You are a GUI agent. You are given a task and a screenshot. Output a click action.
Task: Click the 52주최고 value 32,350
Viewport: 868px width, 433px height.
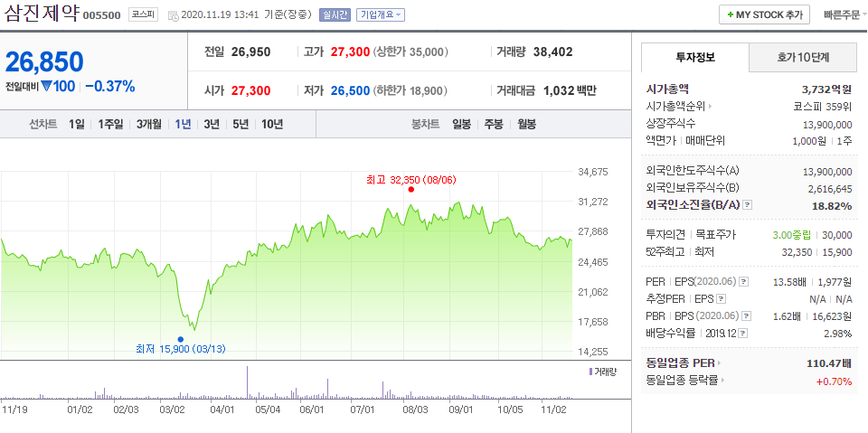(x=798, y=252)
